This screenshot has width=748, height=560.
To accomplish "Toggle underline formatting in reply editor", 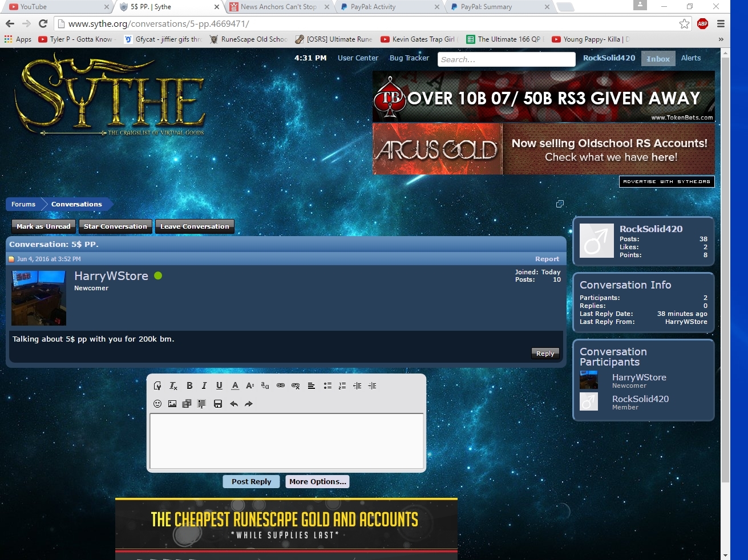I will 219,385.
